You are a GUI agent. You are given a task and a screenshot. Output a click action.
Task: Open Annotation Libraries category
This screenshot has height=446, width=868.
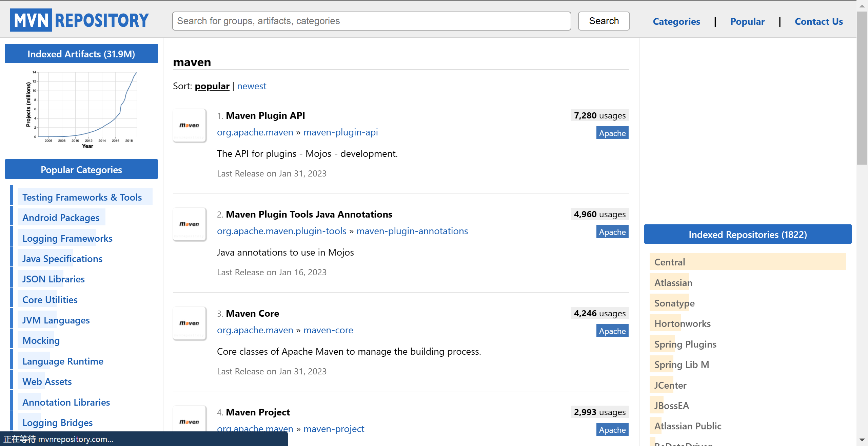tap(66, 403)
